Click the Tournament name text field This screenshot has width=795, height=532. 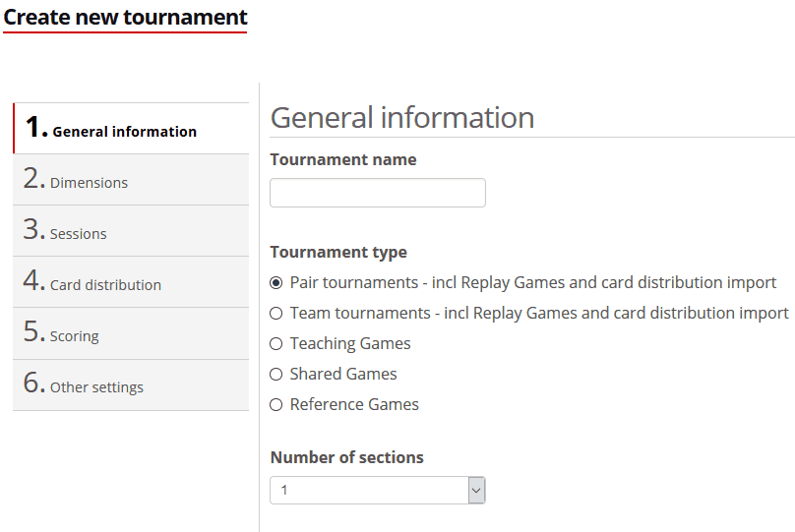click(378, 193)
